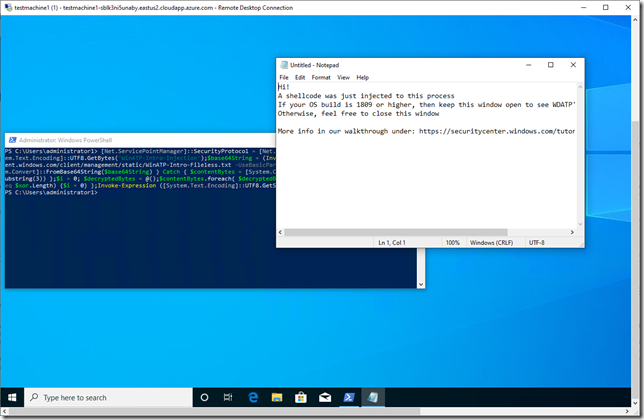This screenshot has width=644, height=420.
Task: Click the Notepad horizontal scrollbar thumb
Action: coord(396,232)
